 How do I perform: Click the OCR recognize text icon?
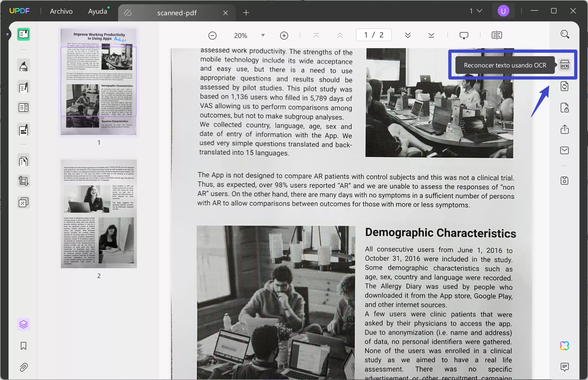(564, 65)
